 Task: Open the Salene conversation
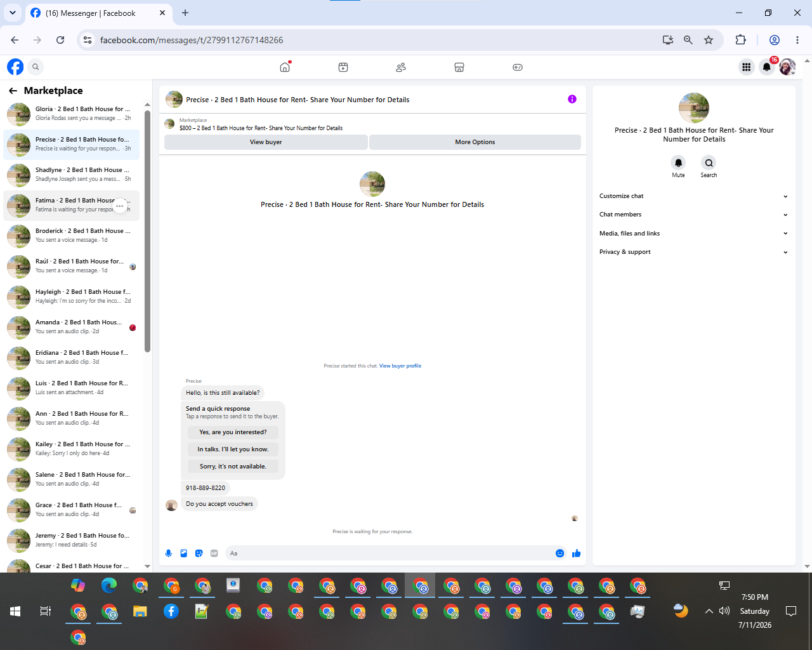point(71,480)
